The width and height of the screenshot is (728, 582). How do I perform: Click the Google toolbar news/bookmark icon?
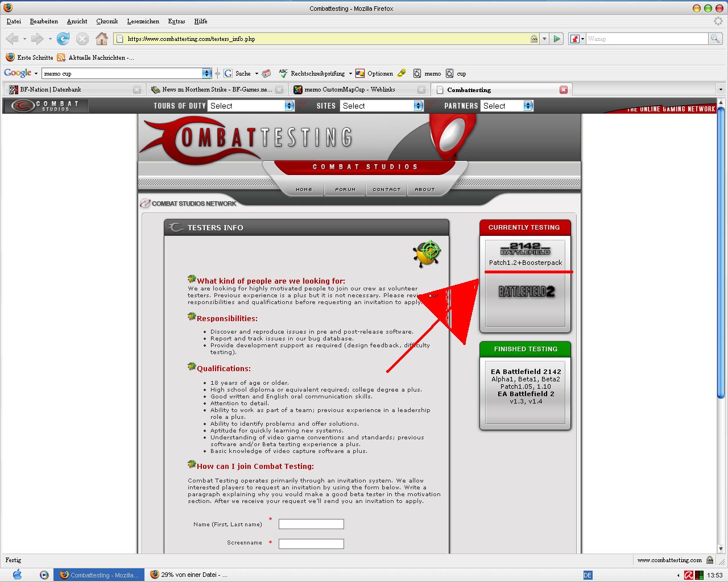pyautogui.click(x=266, y=73)
